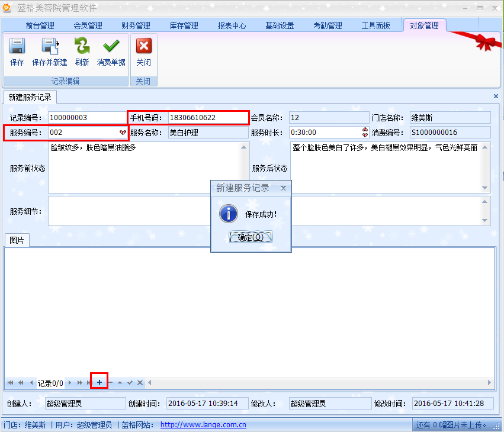Open the 会员管理 menu tab
The width and height of the screenshot is (504, 432).
pyautogui.click(x=88, y=25)
